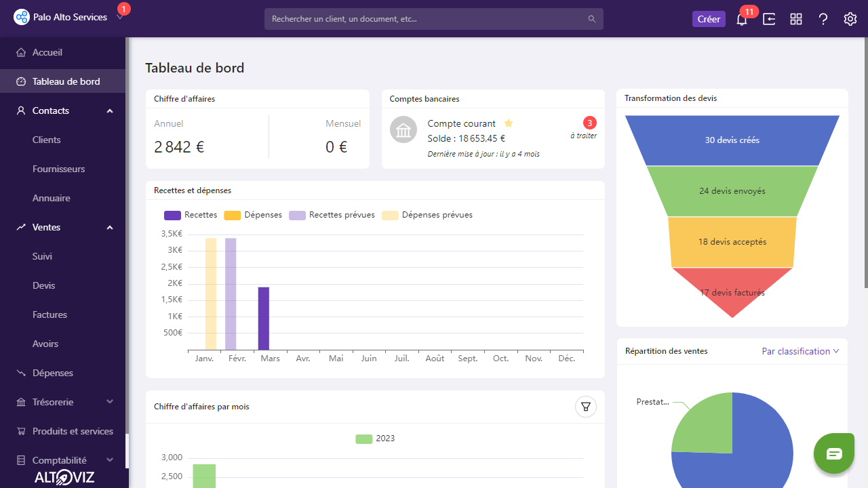Toggle Recettes prévues legend entry
The image size is (868, 488).
(332, 215)
